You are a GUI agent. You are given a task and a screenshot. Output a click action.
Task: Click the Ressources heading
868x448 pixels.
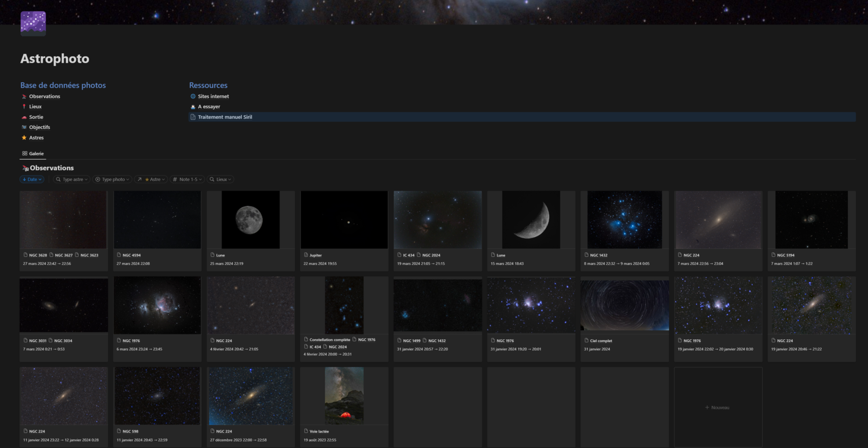point(208,85)
